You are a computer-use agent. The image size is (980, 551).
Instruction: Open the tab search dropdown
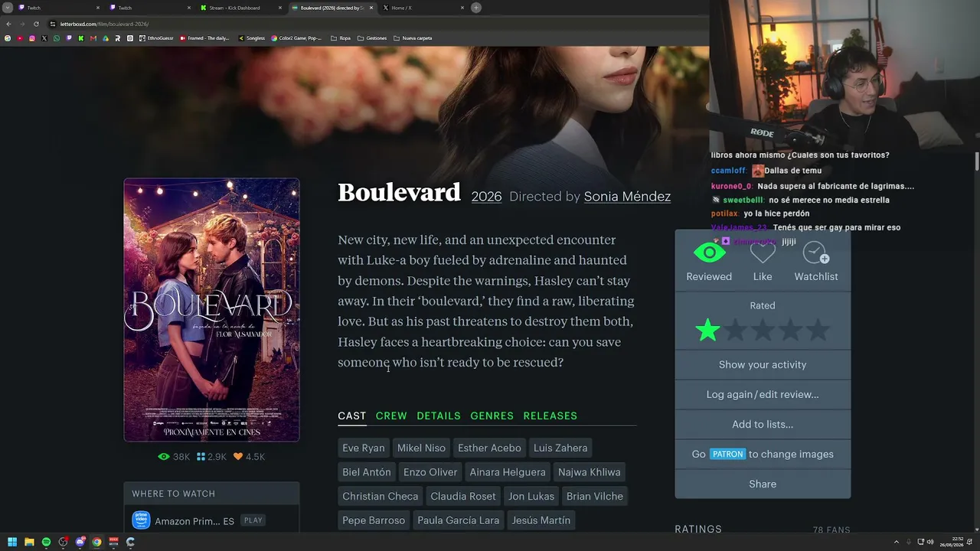coord(8,8)
